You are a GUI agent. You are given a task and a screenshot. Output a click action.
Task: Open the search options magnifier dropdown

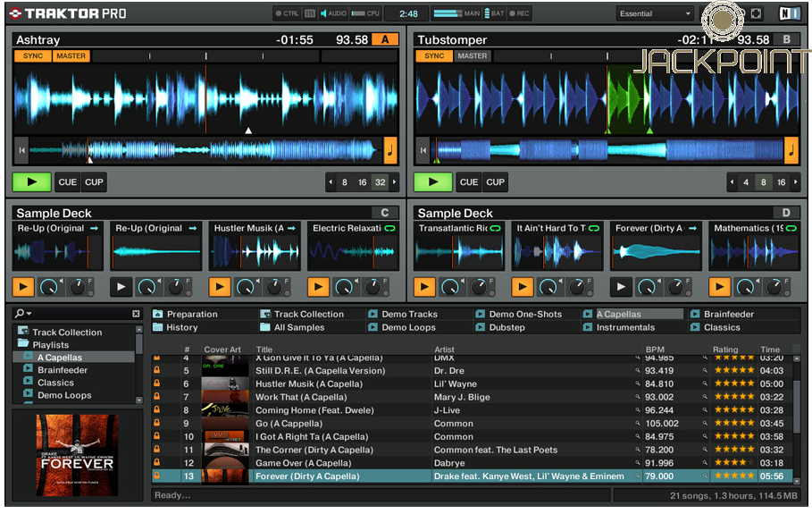[x=23, y=314]
